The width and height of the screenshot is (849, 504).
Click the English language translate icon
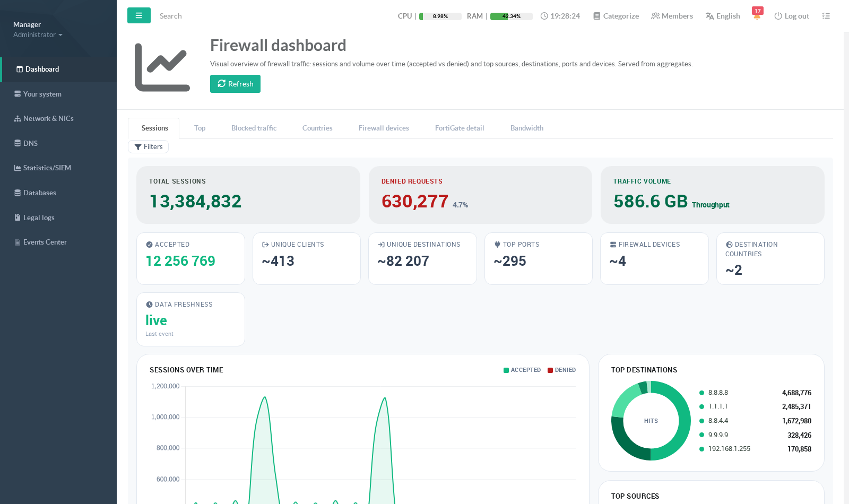click(709, 16)
